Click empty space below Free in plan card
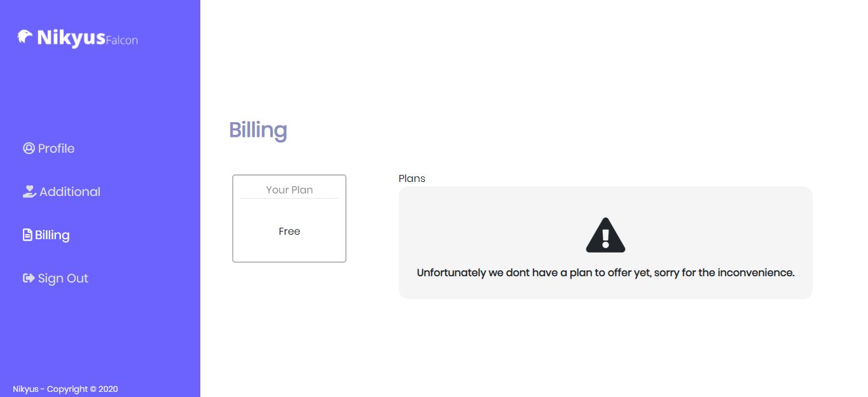Image resolution: width=868 pixels, height=397 pixels. [x=289, y=250]
